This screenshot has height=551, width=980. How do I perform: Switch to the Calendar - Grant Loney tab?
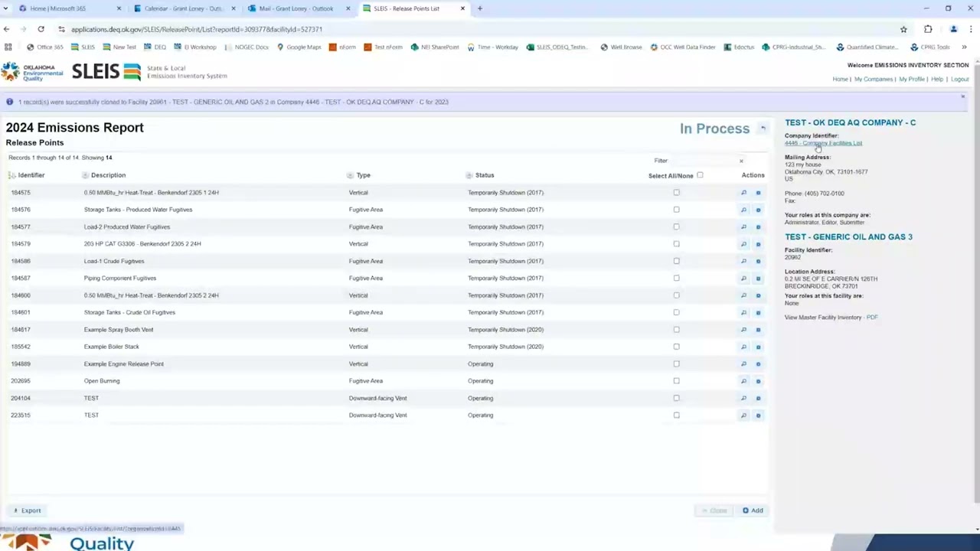pyautogui.click(x=185, y=8)
